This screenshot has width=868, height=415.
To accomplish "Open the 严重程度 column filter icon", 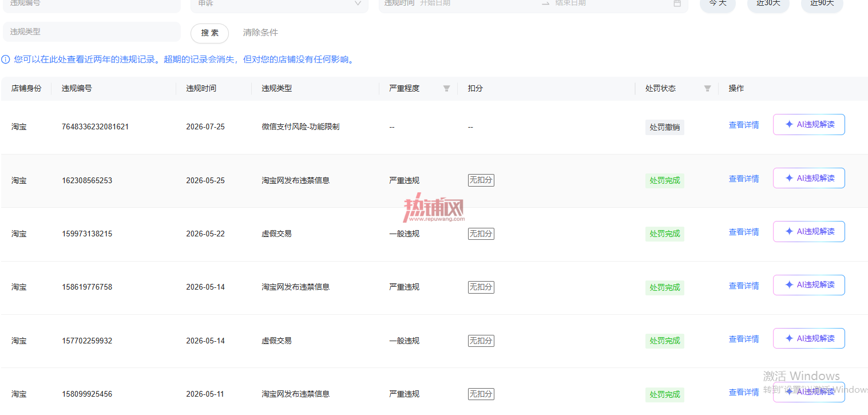I will click(446, 89).
